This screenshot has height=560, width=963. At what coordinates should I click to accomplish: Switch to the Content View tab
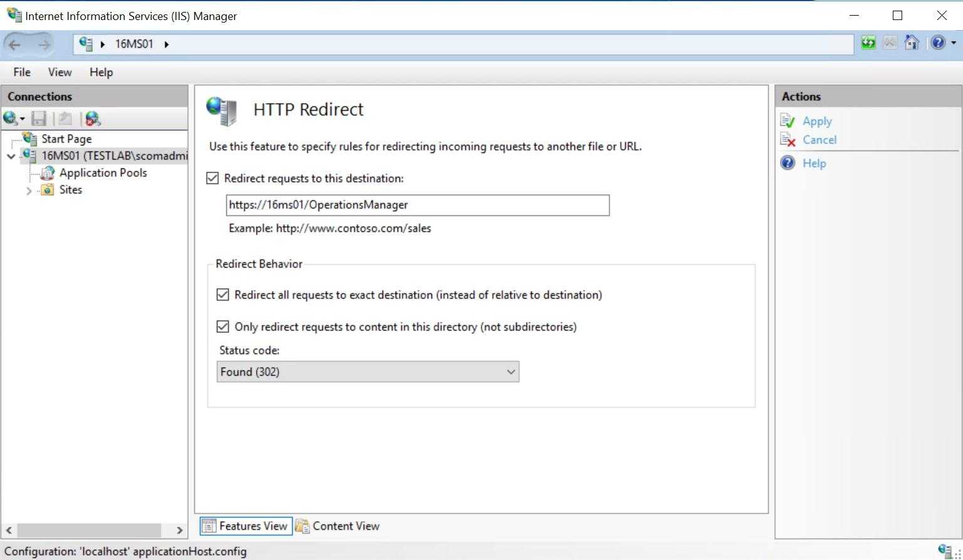pyautogui.click(x=337, y=526)
